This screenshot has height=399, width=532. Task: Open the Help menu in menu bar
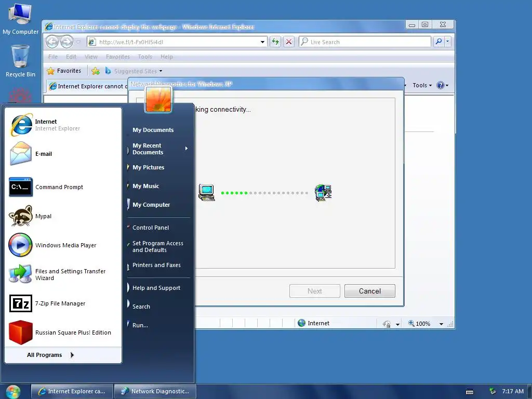pyautogui.click(x=167, y=57)
